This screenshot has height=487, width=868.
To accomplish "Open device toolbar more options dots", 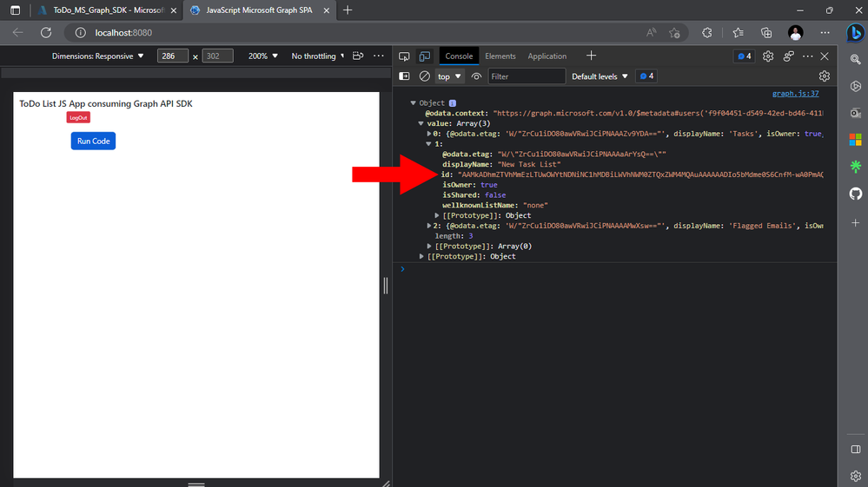I will 379,56.
